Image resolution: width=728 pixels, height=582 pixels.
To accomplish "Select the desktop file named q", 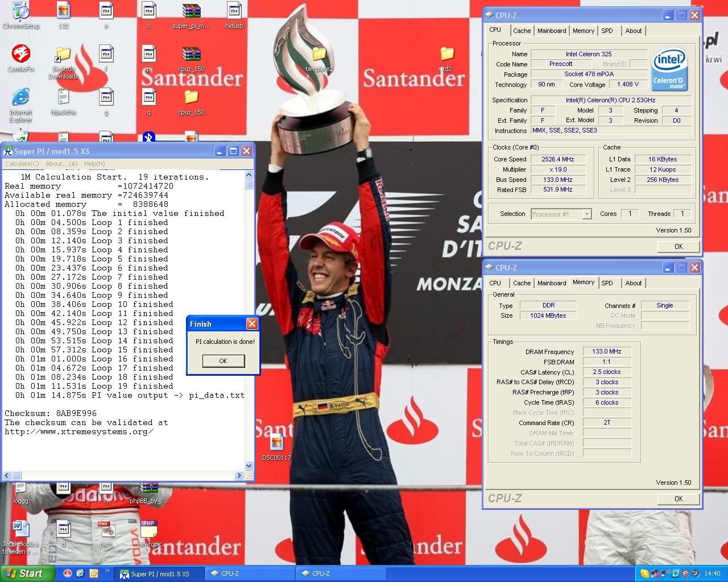I will point(149,102).
